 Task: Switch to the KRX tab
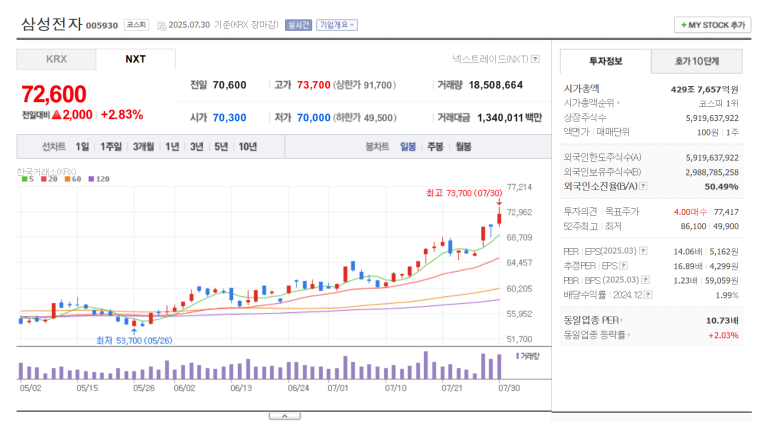tap(56, 59)
